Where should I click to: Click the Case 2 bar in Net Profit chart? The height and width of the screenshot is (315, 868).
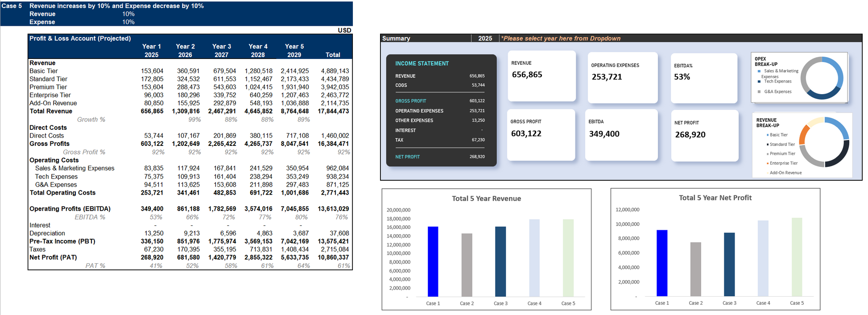(695, 269)
